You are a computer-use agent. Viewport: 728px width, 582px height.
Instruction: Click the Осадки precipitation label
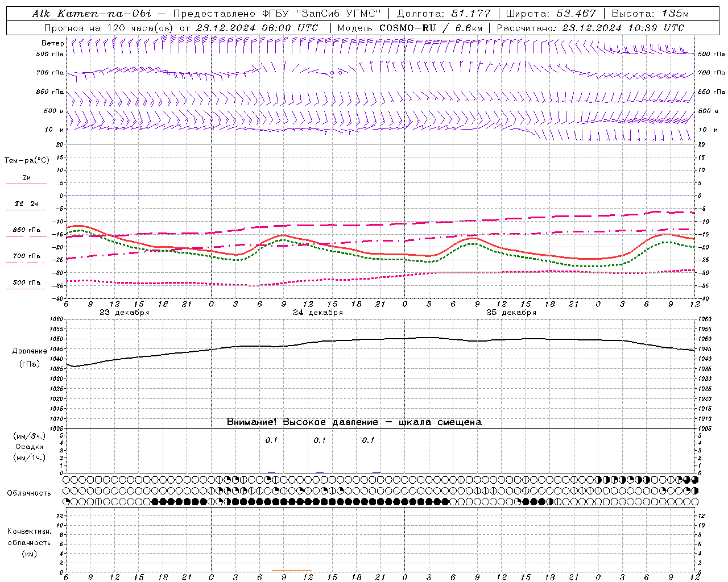click(30, 447)
